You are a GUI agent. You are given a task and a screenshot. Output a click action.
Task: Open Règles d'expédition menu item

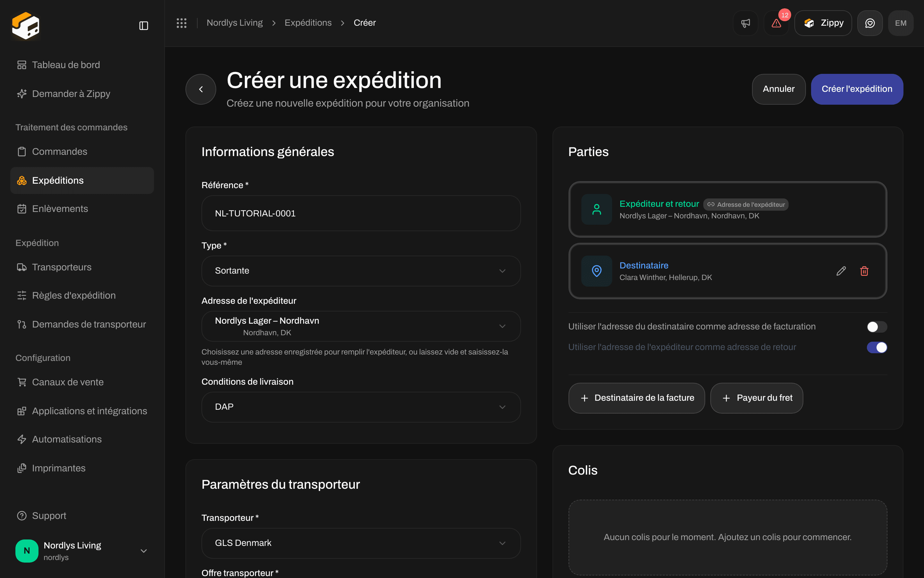point(82,295)
